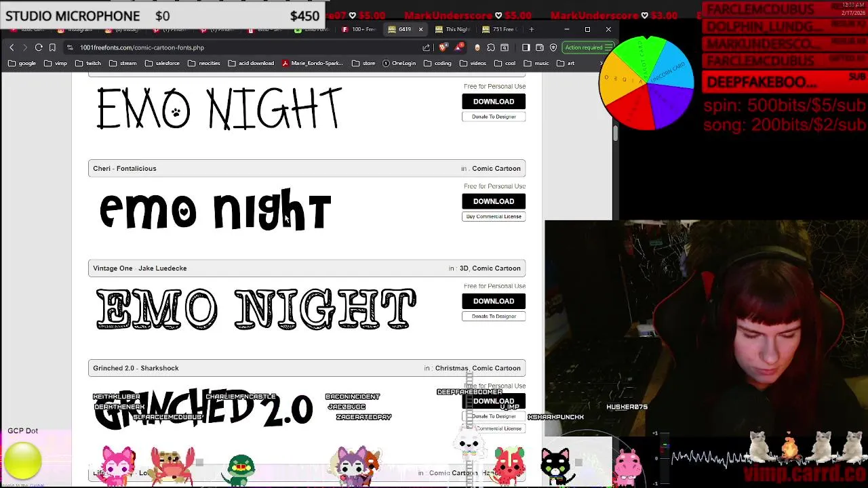Open the music bookmarks folder
Image resolution: width=868 pixels, height=488 pixels.
536,63
